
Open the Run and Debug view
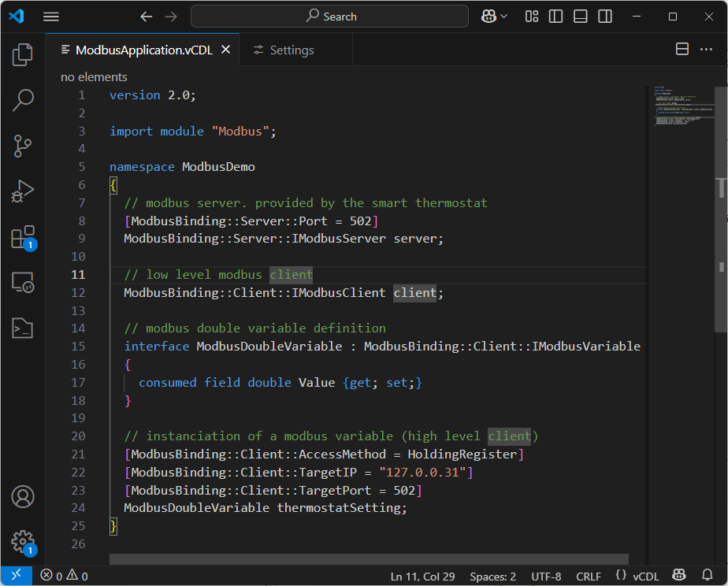point(22,191)
